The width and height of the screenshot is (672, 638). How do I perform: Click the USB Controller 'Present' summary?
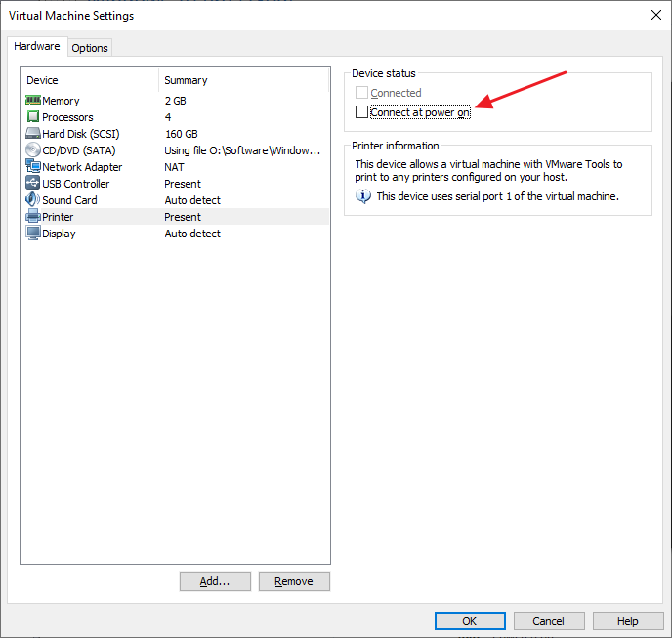point(183,184)
